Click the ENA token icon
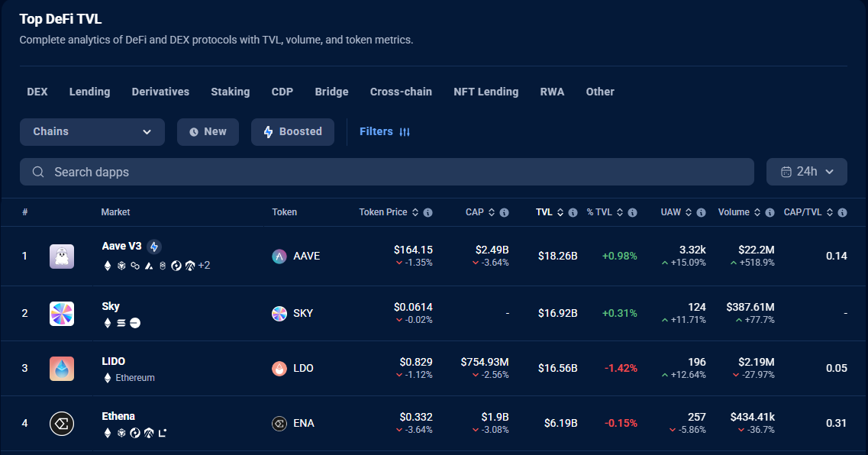 (279, 424)
